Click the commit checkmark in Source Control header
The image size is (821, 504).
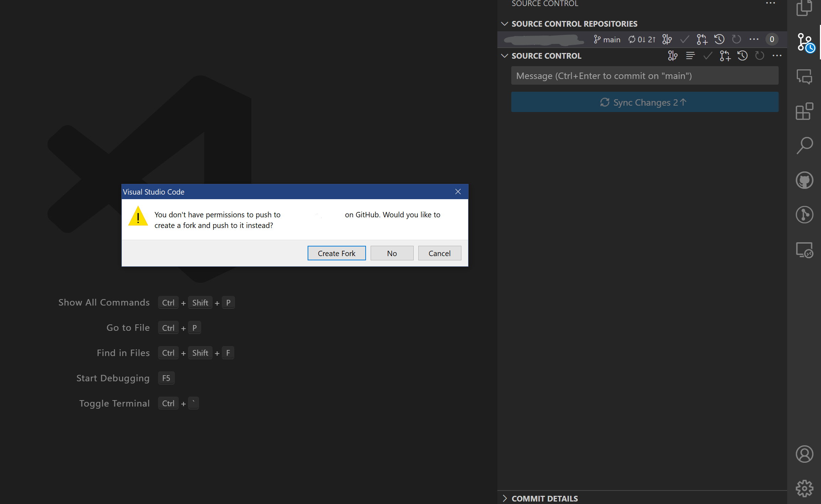[707, 56]
